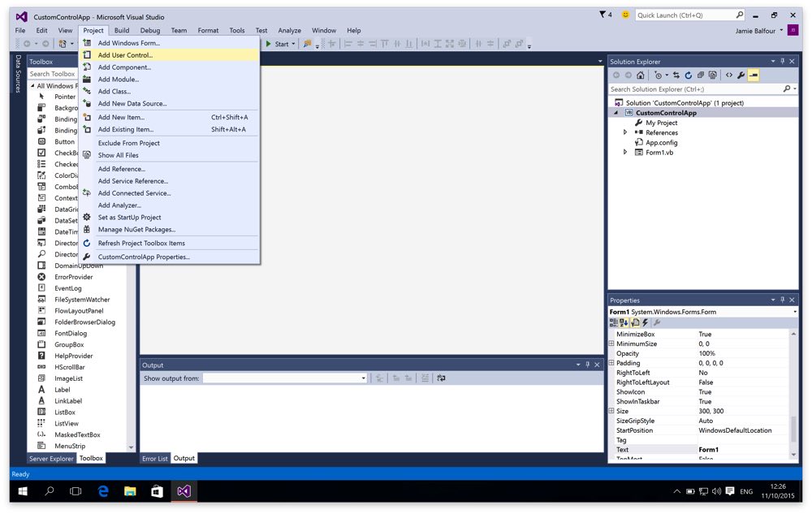Toggle Categorized view in Properties panel
Viewport: 812px width, 514px height.
(614, 322)
